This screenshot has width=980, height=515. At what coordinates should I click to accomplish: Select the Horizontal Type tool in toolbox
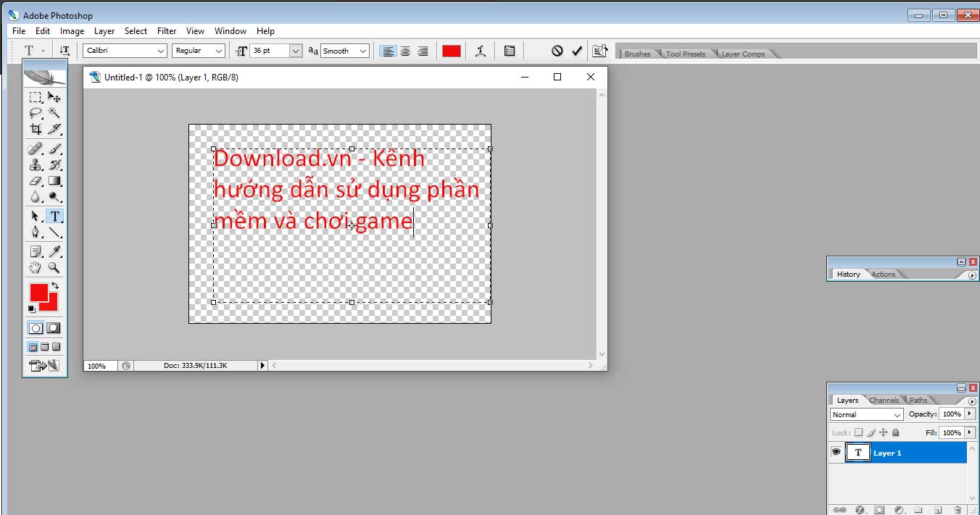point(54,217)
